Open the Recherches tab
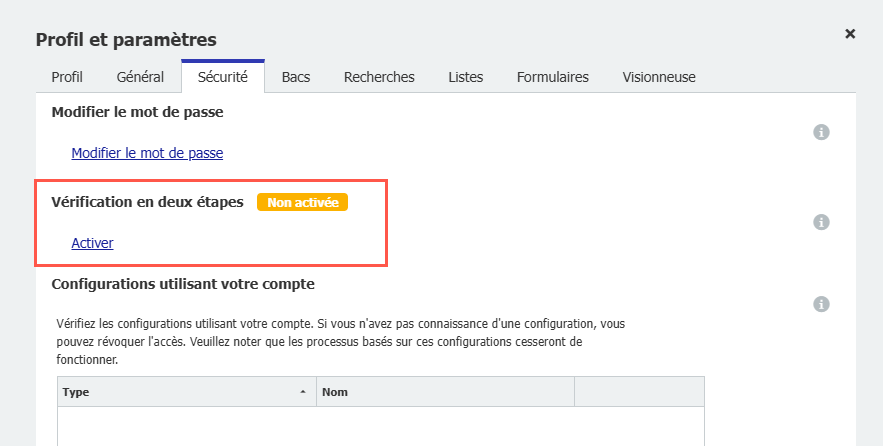 click(x=379, y=77)
